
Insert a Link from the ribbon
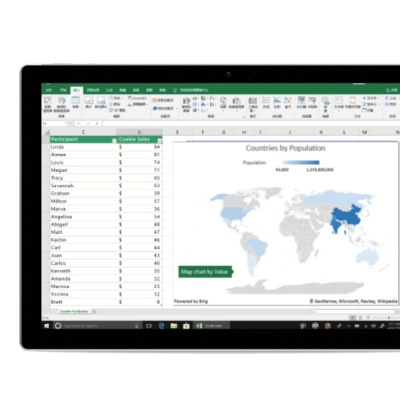326,104
